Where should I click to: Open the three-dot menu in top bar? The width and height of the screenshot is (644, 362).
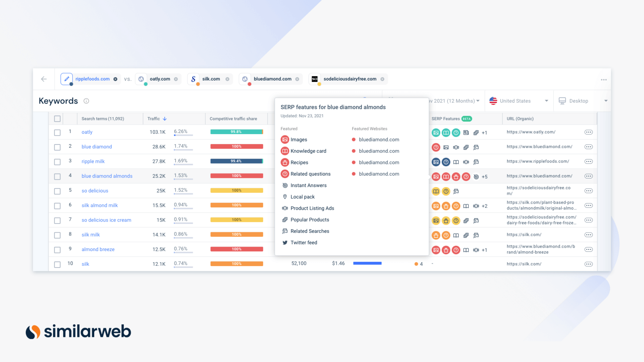coord(604,80)
